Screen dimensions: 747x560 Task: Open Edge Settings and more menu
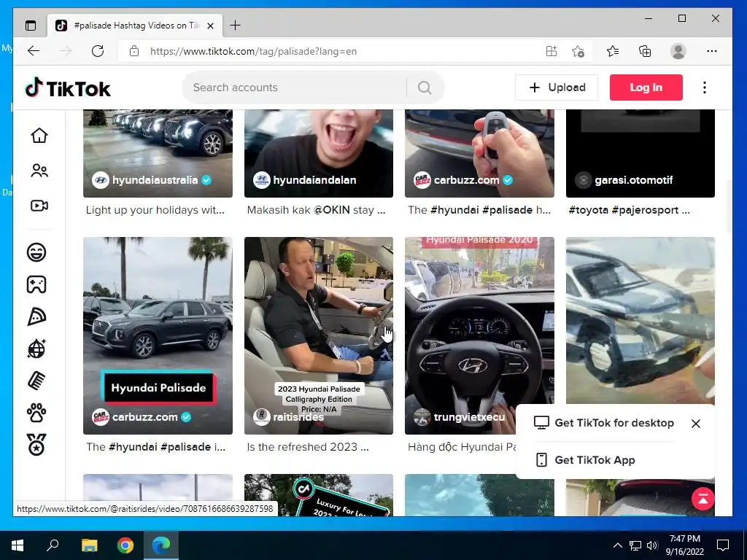[712, 51]
